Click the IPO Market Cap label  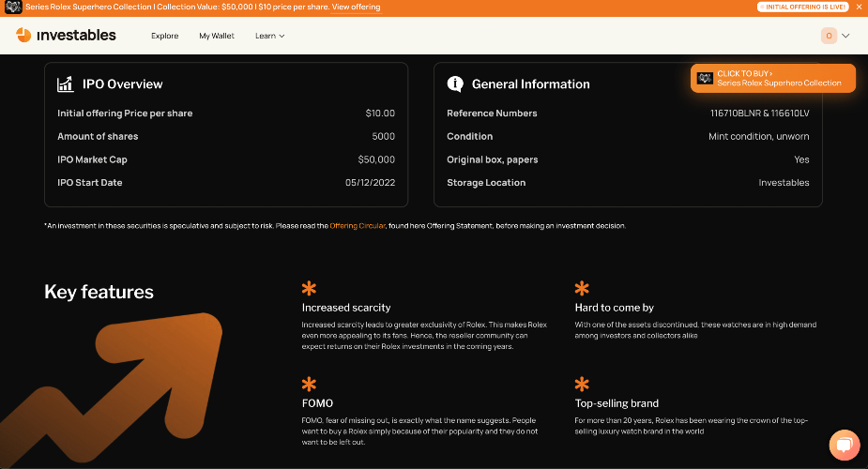pyautogui.click(x=93, y=159)
